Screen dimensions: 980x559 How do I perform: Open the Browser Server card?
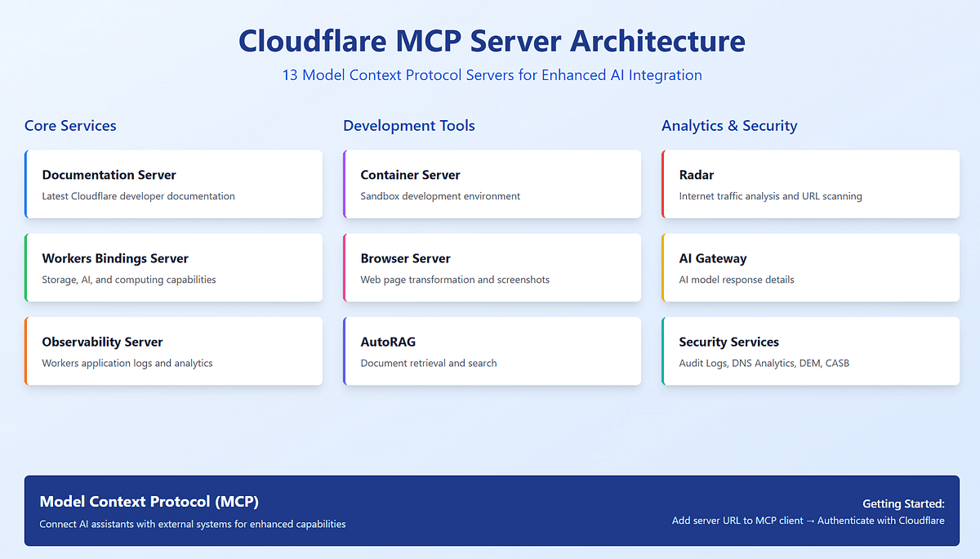coord(492,267)
